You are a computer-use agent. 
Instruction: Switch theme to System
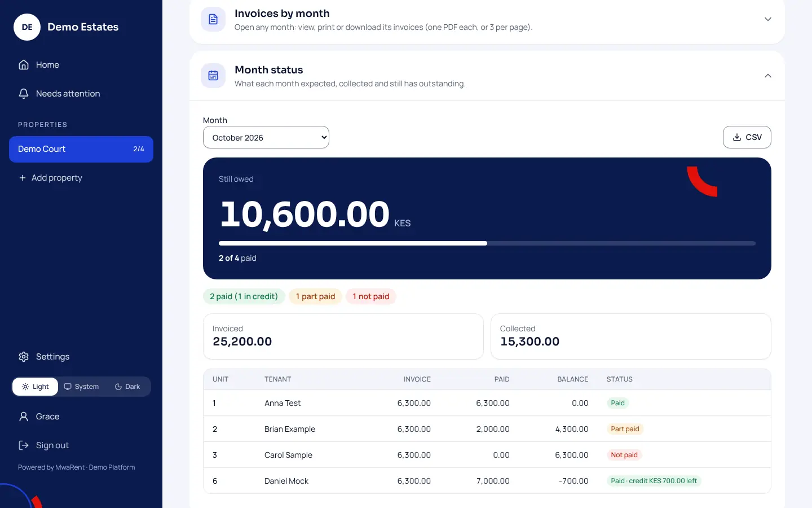[x=81, y=387]
